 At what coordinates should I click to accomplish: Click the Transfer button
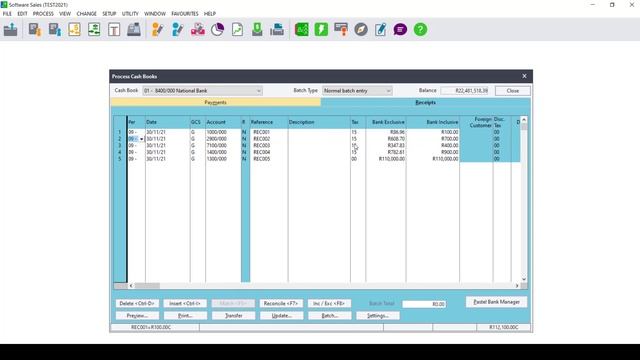pos(233,316)
